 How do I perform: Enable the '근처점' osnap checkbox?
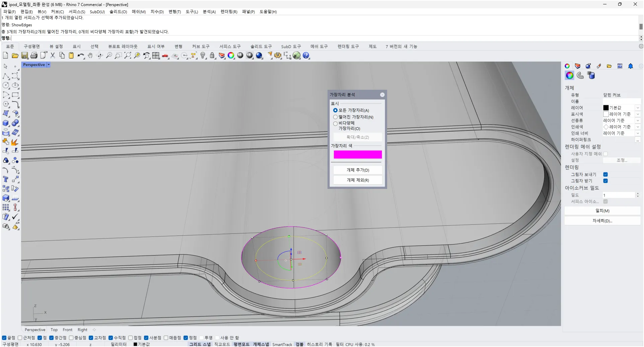pos(20,338)
